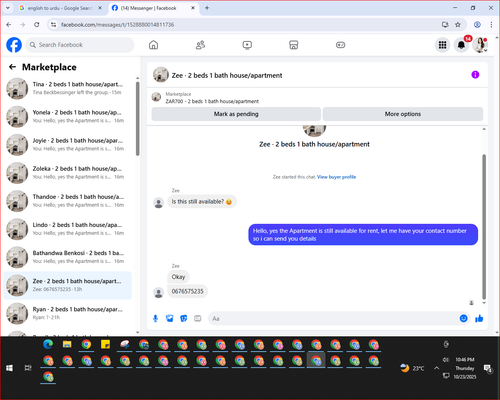Click the address bar URL
Screen dimensions: 500x400
tap(117, 25)
